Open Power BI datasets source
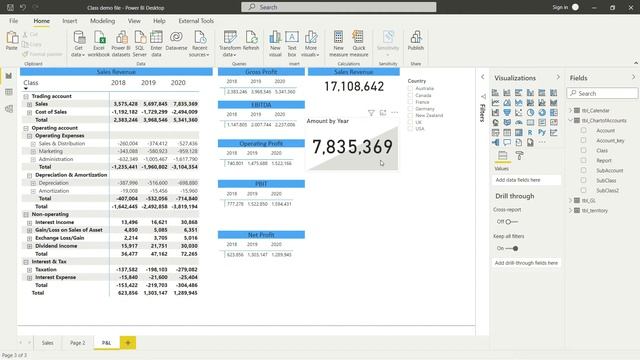 121,43
